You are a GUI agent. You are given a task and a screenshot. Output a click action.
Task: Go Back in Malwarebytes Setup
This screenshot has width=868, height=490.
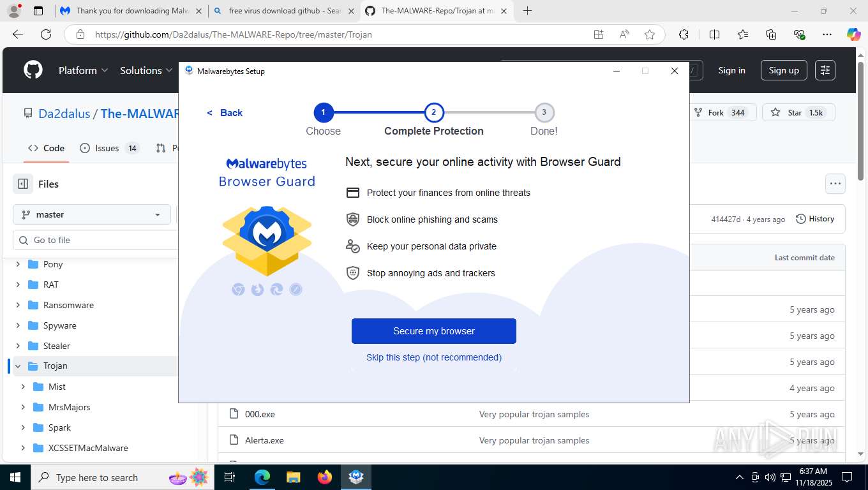pyautogui.click(x=225, y=113)
